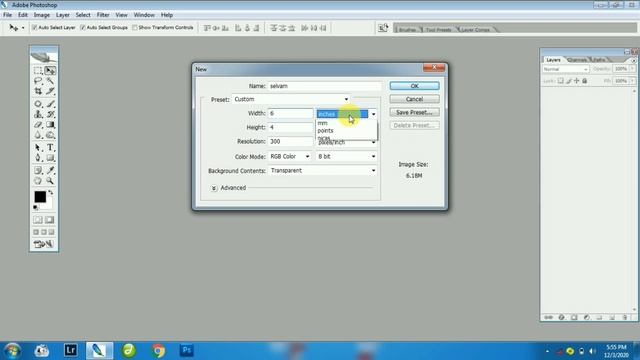The image size is (640, 360).
Task: Open the Image menu
Action: (42, 15)
